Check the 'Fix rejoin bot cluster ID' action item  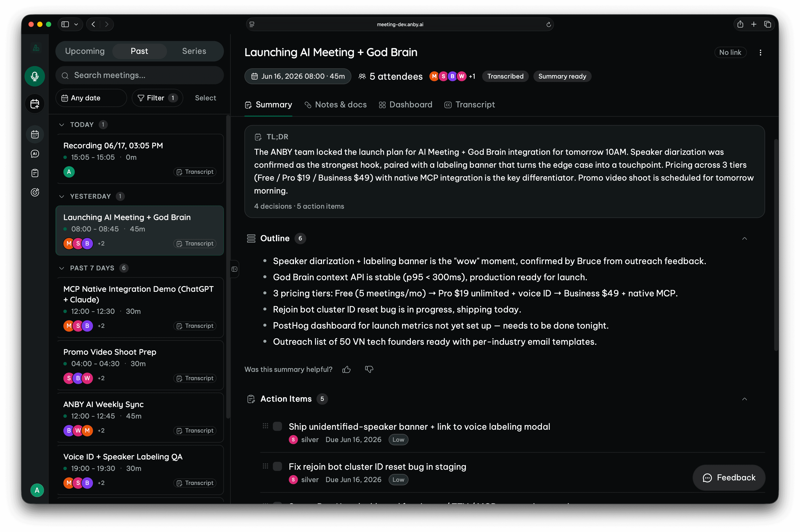click(277, 467)
